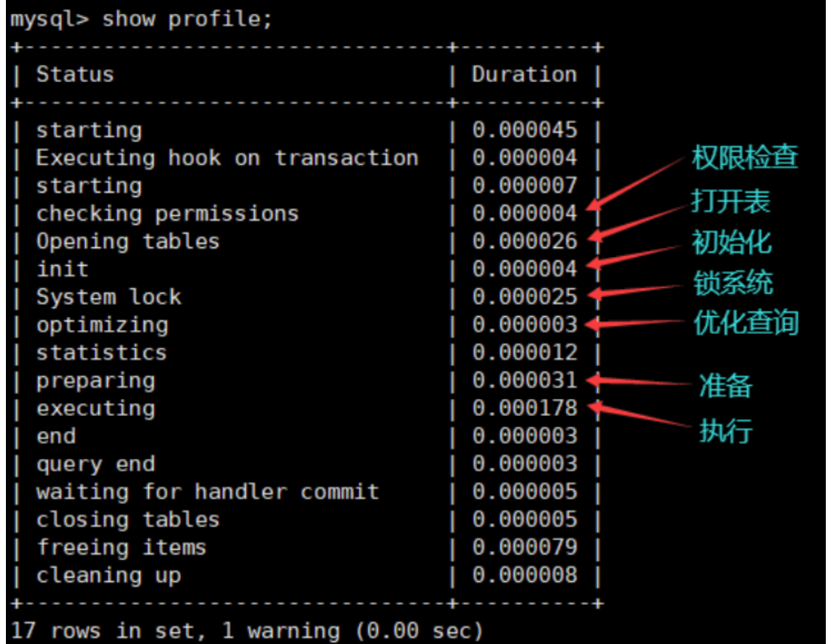
Task: Select '17 rows in set' result line
Action: coord(247,631)
